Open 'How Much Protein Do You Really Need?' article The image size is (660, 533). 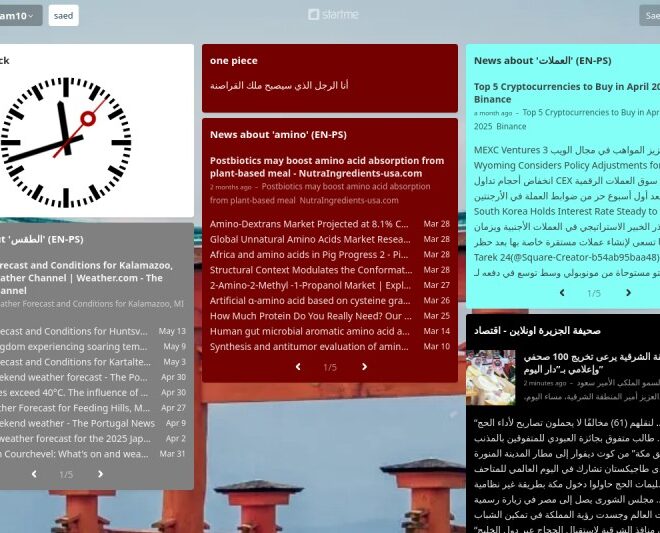coord(311,316)
